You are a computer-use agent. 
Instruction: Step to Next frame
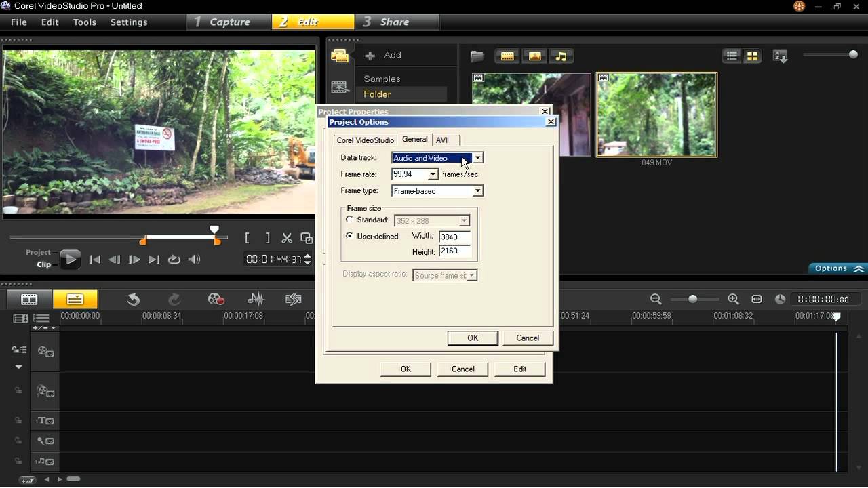tap(134, 259)
